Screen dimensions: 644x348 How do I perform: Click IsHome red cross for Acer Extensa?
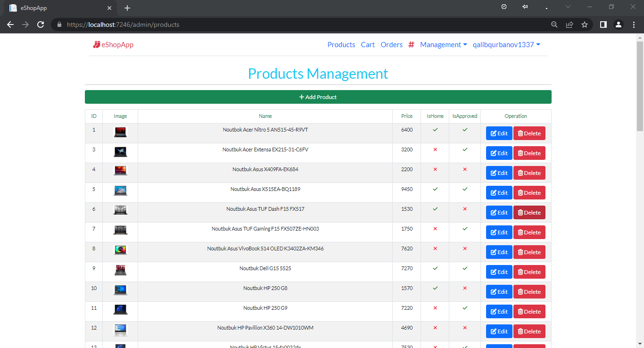click(x=435, y=149)
